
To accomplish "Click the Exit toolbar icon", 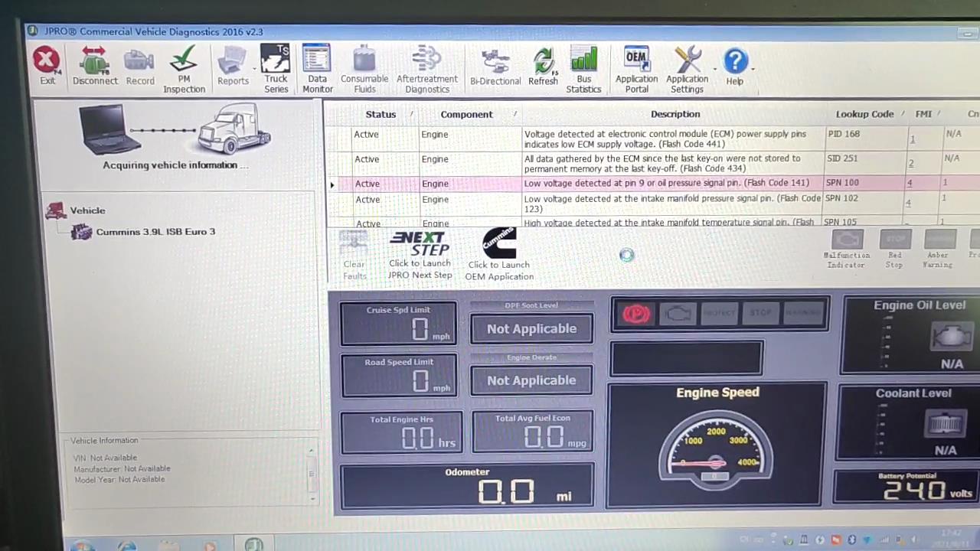I will tap(47, 66).
